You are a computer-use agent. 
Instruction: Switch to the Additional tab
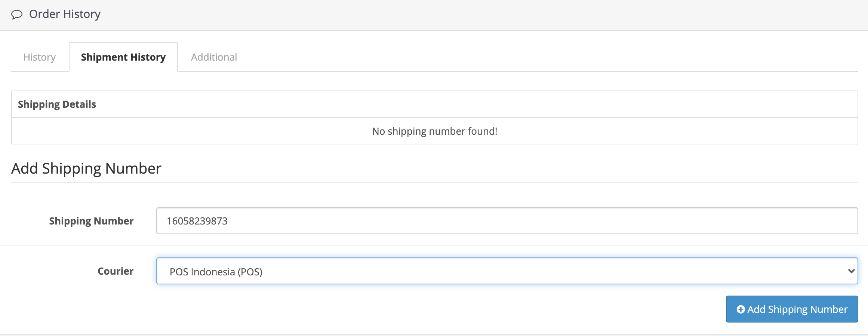click(x=214, y=57)
